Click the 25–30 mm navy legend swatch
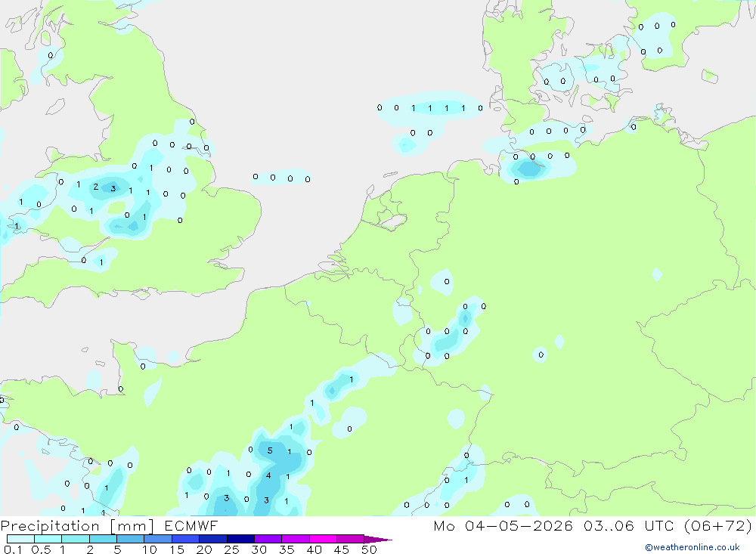756x554 pixels. coord(240,539)
